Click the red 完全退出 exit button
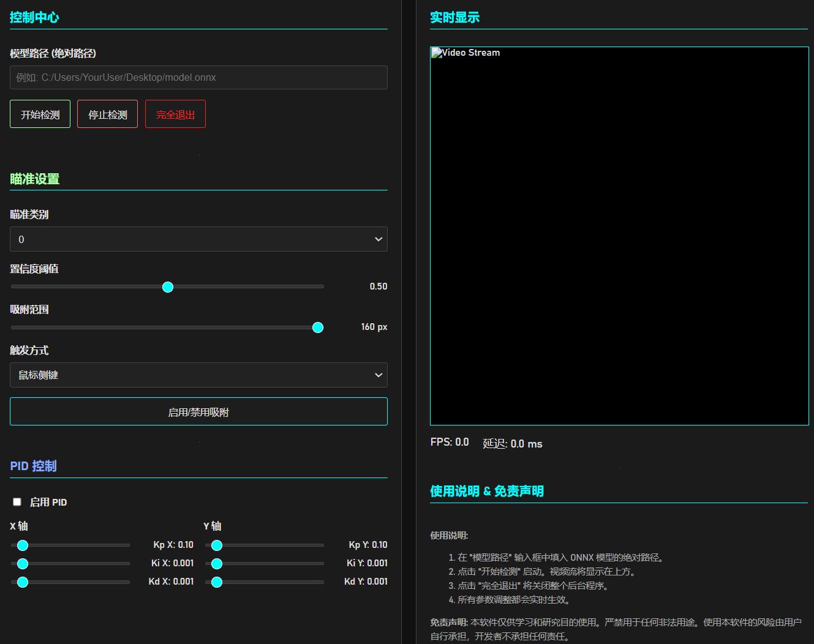The width and height of the screenshot is (814, 644). (x=175, y=114)
